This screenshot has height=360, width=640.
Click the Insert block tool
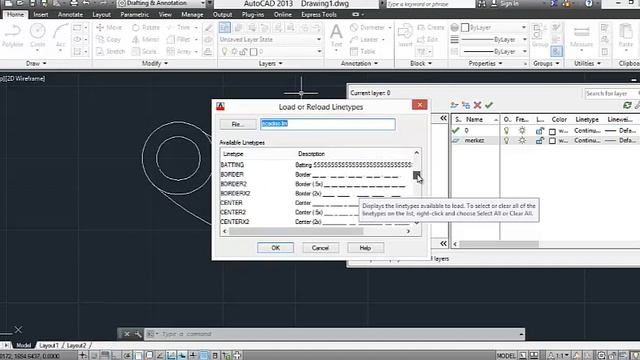(x=405, y=35)
